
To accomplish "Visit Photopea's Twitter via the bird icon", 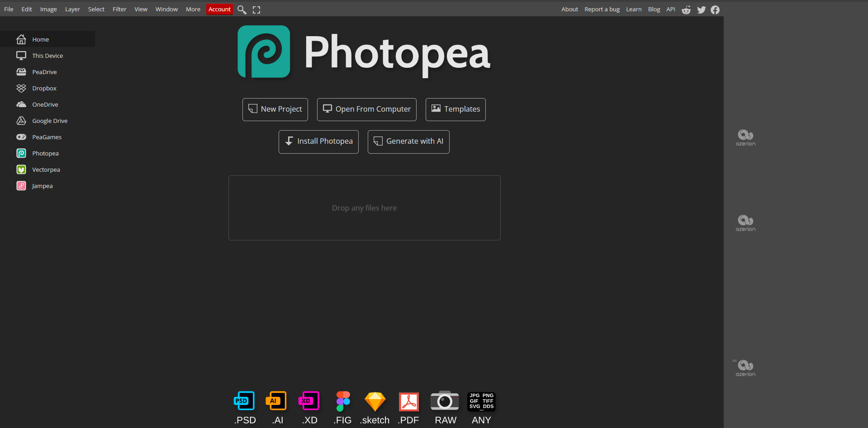I will 702,9.
